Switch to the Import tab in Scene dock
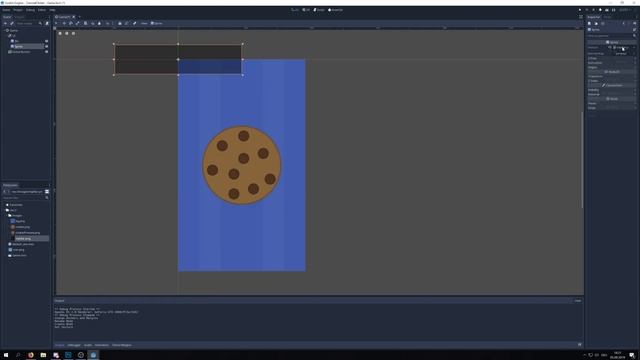The width and height of the screenshot is (640, 360). [19, 17]
